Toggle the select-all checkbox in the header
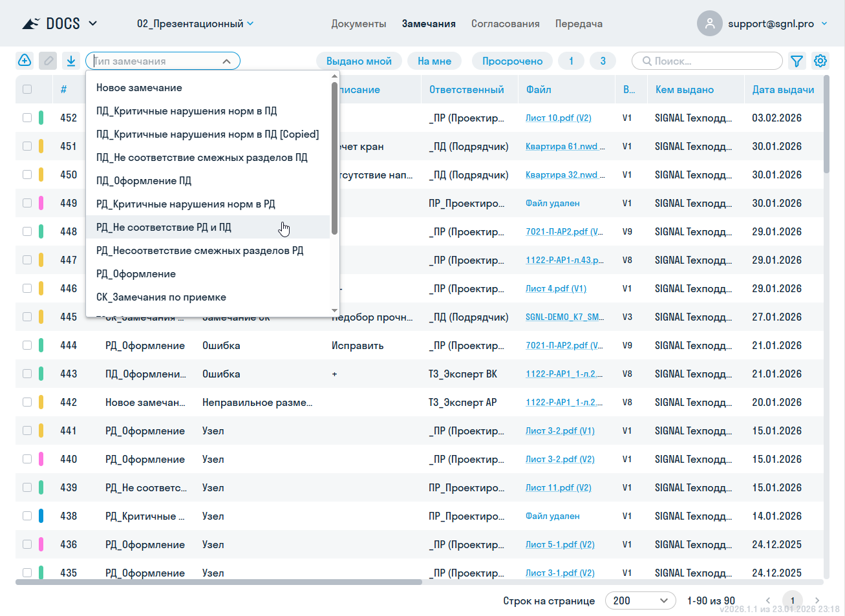The width and height of the screenshot is (845, 616). pyautogui.click(x=27, y=89)
